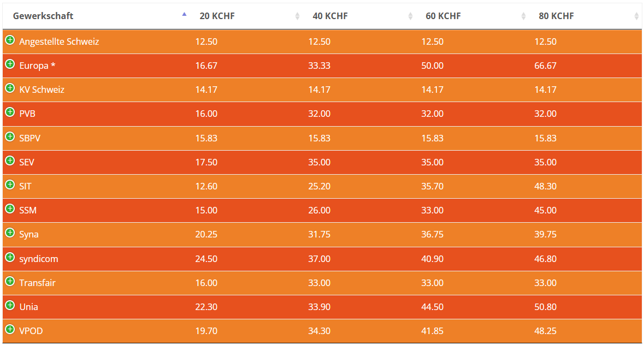Click the 40 KCHF sort arrows
644x345 pixels.
point(410,16)
